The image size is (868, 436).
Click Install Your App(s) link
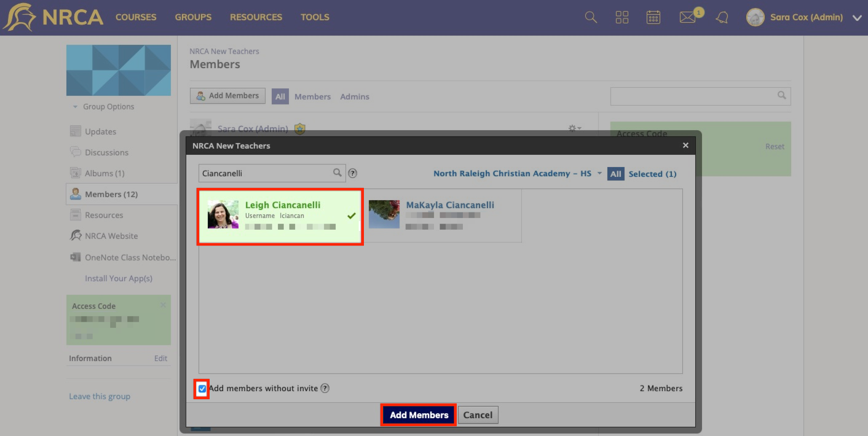click(119, 278)
